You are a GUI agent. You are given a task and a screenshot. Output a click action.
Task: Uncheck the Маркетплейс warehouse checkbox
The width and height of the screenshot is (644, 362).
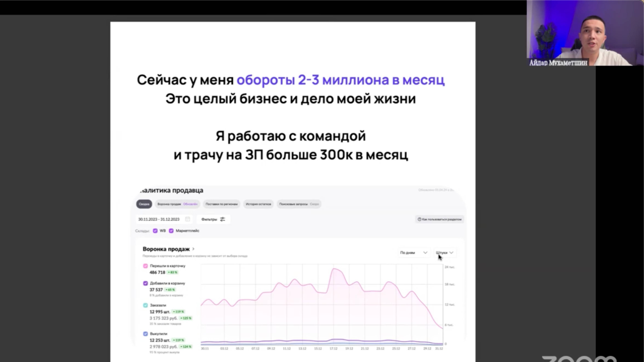[x=171, y=231]
